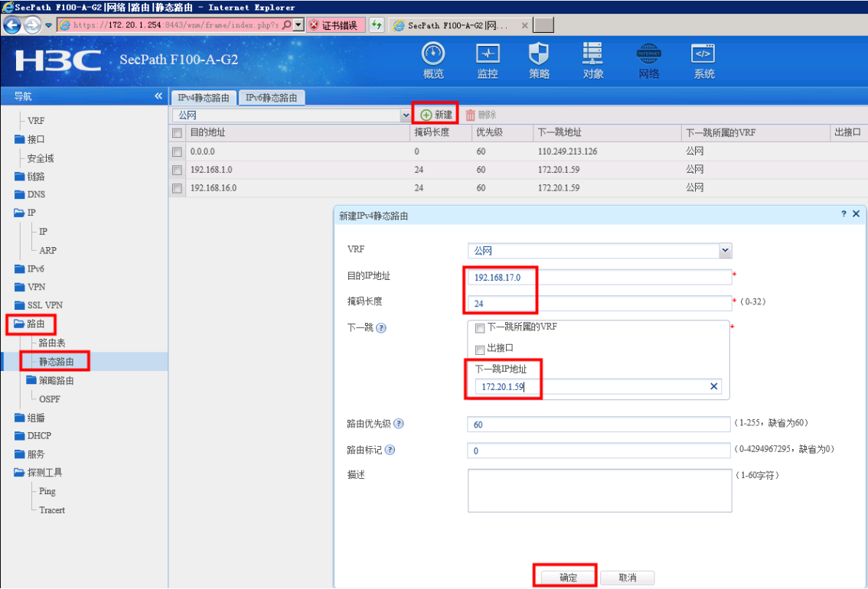Open a new browser tab
The width and height of the screenshot is (868, 589).
[543, 25]
